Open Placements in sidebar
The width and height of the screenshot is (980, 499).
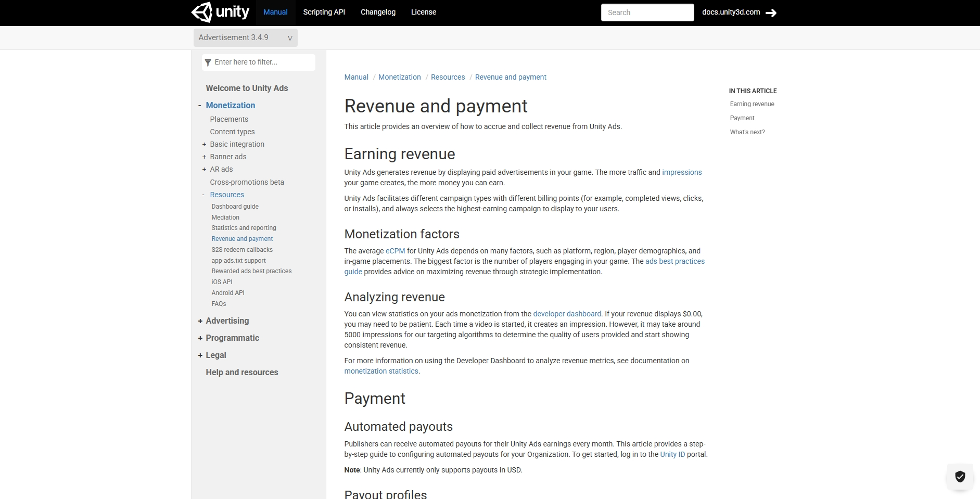[x=229, y=119]
